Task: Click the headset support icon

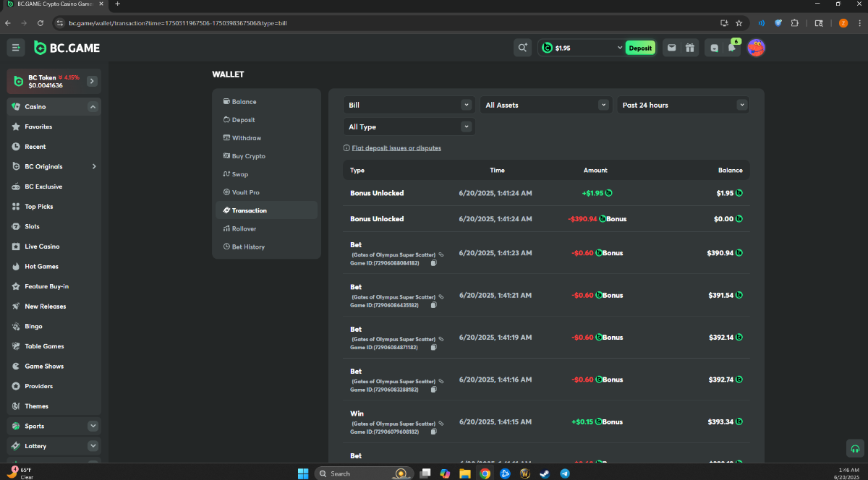Action: pos(855,448)
